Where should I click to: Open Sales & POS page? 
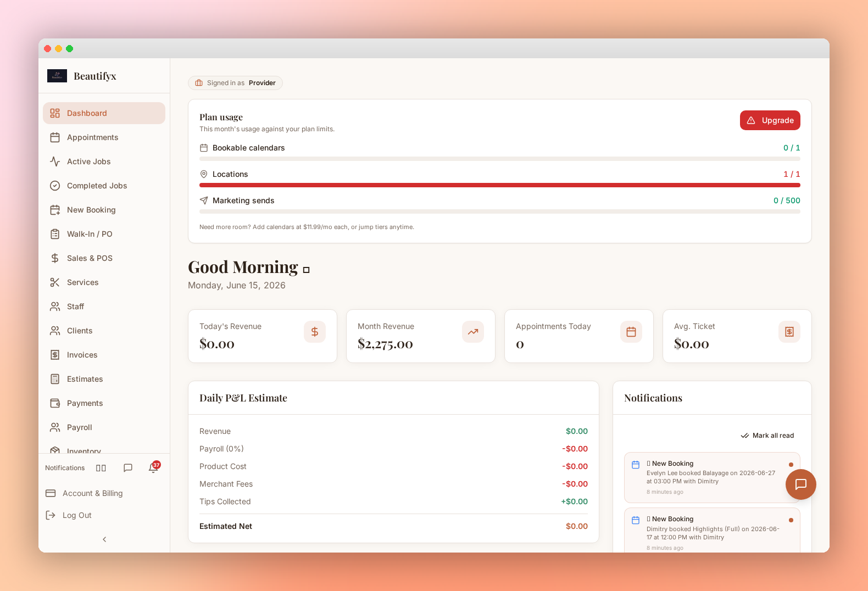(x=104, y=258)
